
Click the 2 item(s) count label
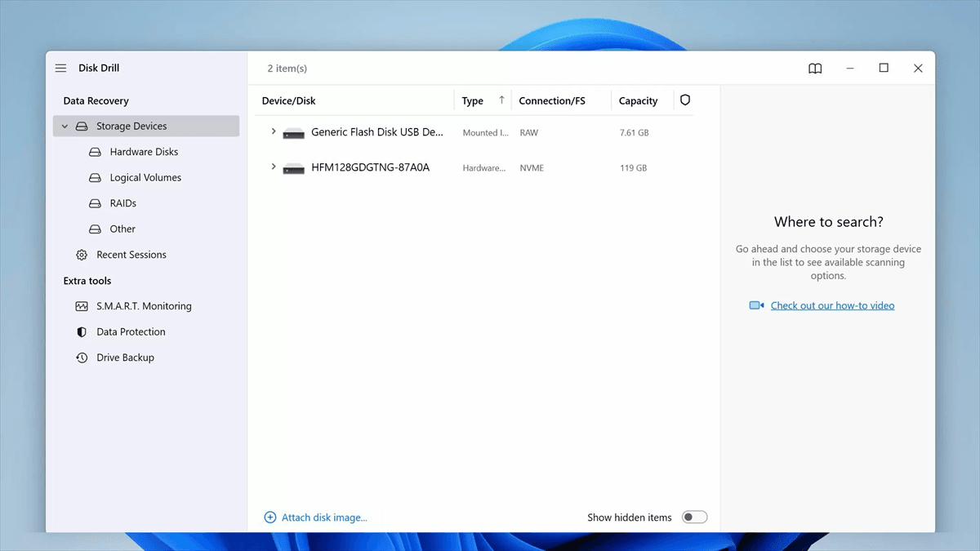coord(287,69)
